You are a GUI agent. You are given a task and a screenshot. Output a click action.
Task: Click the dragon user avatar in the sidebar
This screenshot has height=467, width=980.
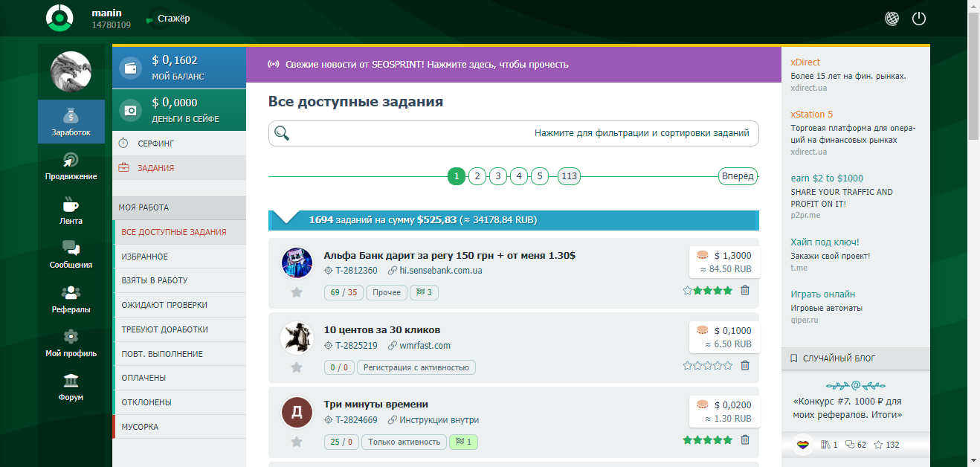click(71, 72)
